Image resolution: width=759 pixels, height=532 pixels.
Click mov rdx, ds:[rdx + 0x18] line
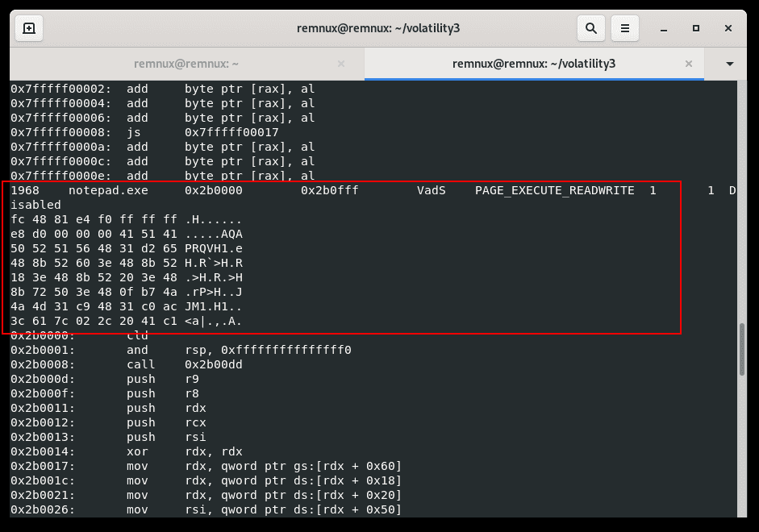[x=206, y=480]
